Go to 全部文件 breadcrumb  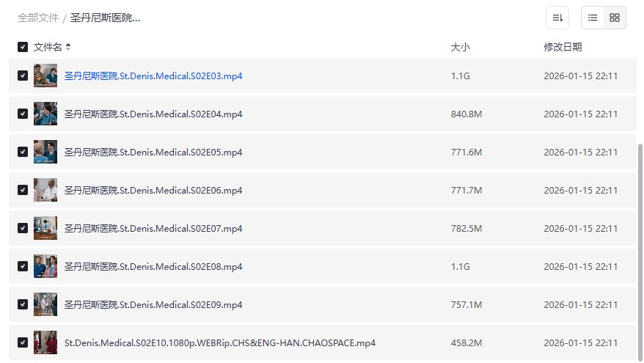[x=38, y=18]
